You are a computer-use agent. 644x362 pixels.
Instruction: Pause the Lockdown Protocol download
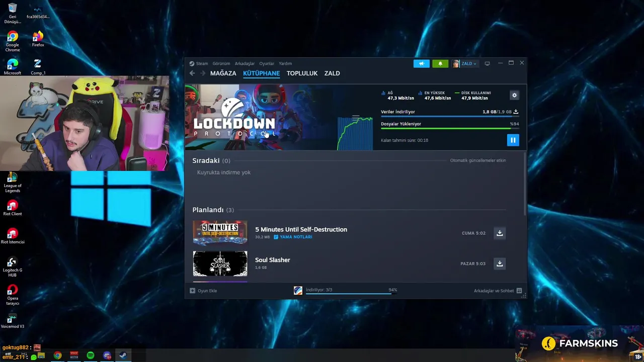pyautogui.click(x=513, y=140)
